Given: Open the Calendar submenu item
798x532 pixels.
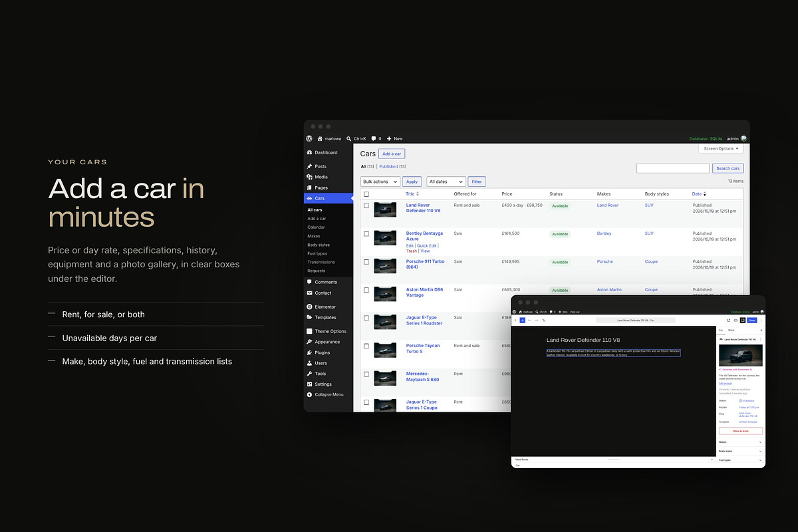Looking at the screenshot, I should pos(316,227).
